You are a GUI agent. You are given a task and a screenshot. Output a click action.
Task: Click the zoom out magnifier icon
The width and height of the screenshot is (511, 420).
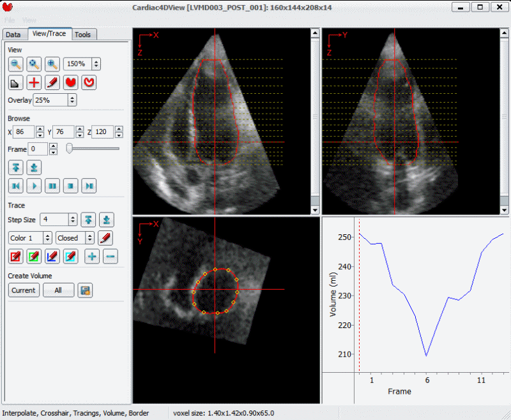coord(16,64)
